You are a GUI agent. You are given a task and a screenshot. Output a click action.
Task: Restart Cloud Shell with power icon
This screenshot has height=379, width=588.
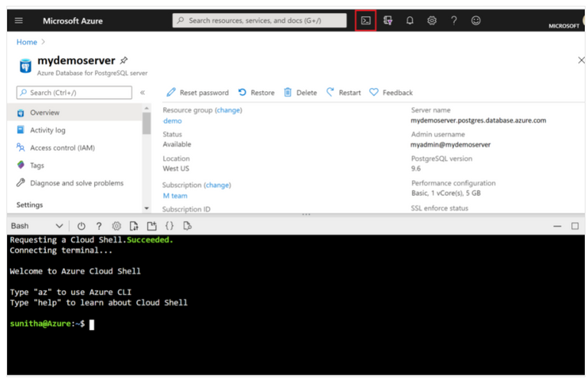pos(81,226)
